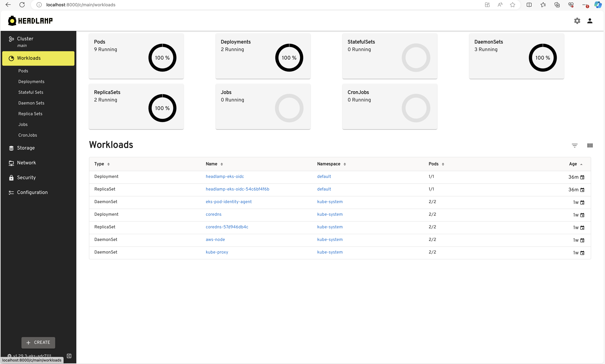Click the Pods 100% progress chart
The image size is (605, 364).
(x=162, y=58)
